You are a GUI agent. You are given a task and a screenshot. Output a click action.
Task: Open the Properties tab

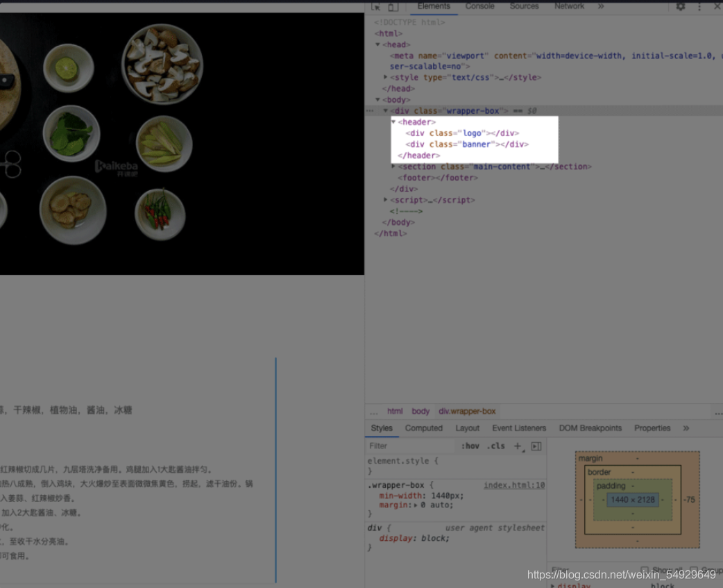[652, 428]
